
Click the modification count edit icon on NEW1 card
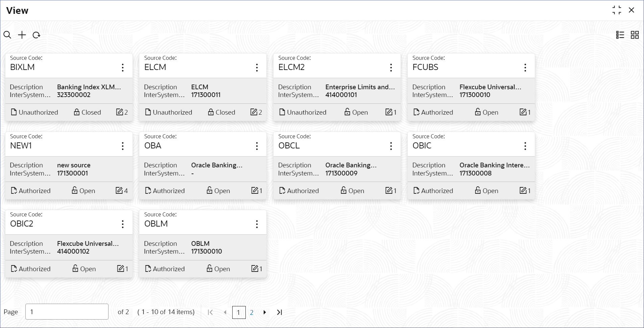point(119,190)
